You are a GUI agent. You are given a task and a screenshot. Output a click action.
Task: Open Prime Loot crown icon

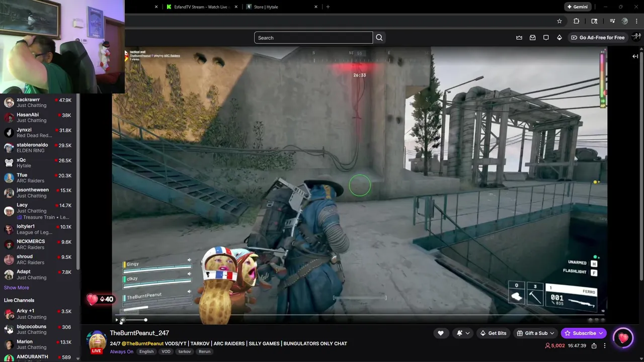(519, 38)
